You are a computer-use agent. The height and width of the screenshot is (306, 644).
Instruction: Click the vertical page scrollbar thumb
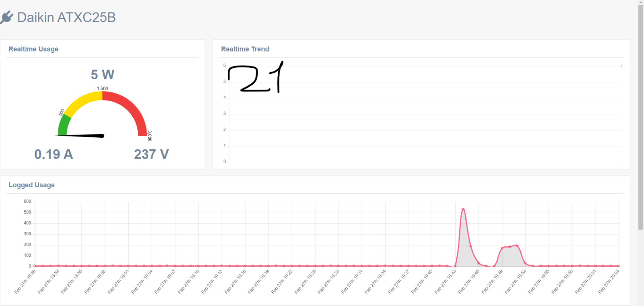coord(641,117)
